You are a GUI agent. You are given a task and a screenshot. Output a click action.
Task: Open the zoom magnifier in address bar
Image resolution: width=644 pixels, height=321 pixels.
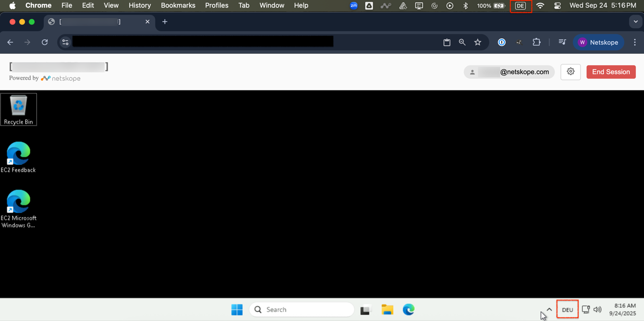(462, 42)
